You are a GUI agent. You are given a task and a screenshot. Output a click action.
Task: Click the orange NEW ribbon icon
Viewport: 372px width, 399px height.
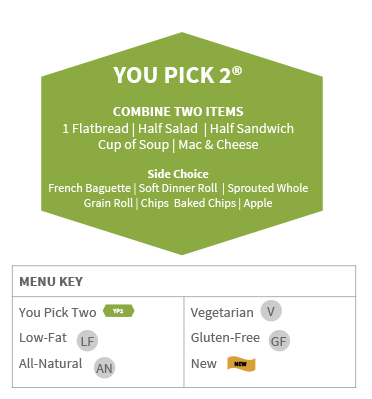(241, 364)
